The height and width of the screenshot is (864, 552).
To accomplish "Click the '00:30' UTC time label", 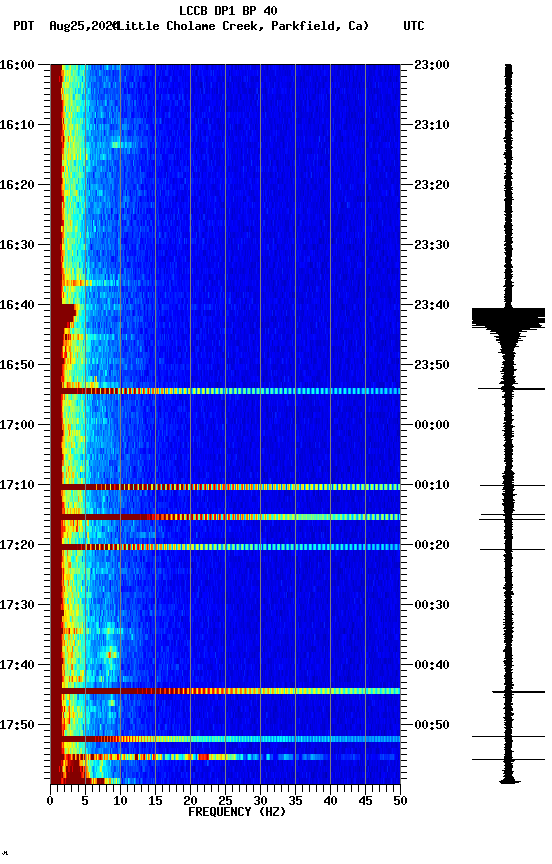I will tap(432, 606).
